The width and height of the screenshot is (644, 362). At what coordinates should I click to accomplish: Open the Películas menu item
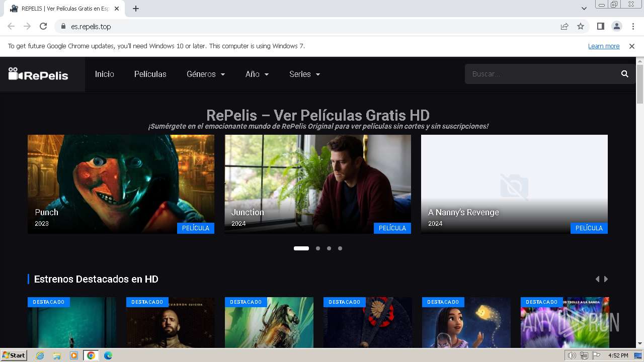[x=150, y=74]
